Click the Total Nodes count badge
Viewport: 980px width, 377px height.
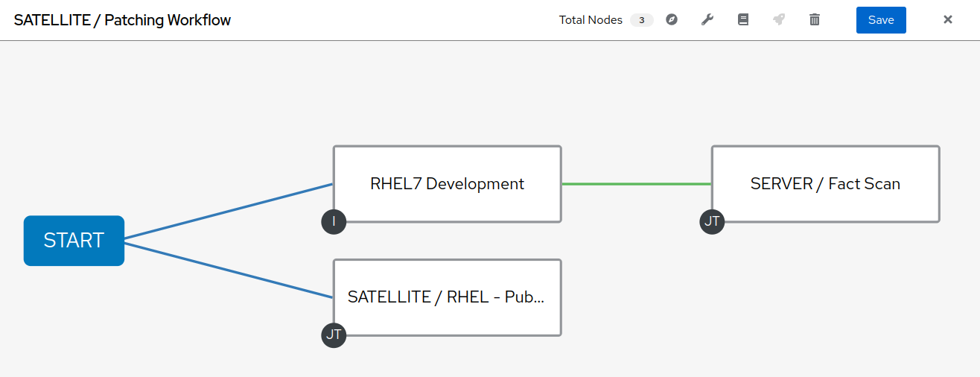click(642, 20)
